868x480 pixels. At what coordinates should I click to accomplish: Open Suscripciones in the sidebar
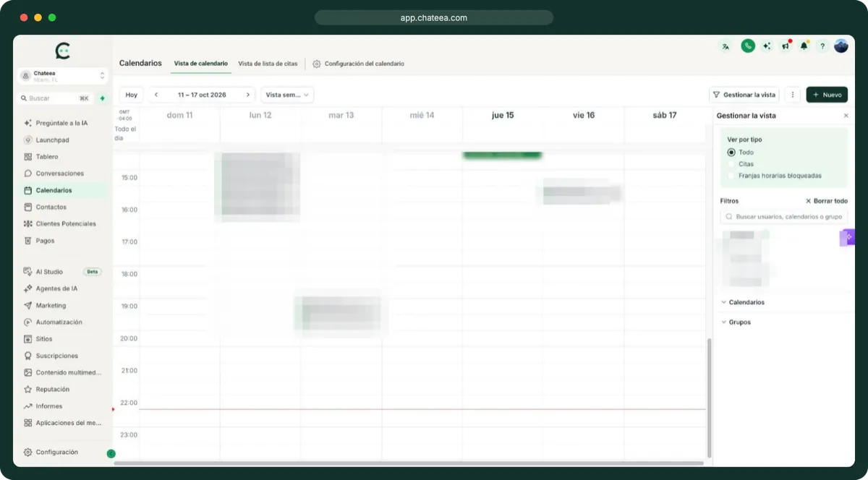tap(63, 356)
